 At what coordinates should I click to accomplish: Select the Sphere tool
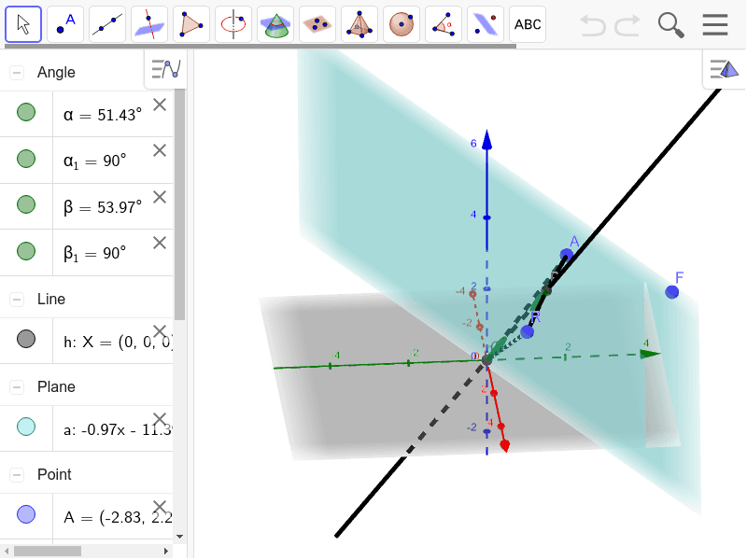coord(402,24)
